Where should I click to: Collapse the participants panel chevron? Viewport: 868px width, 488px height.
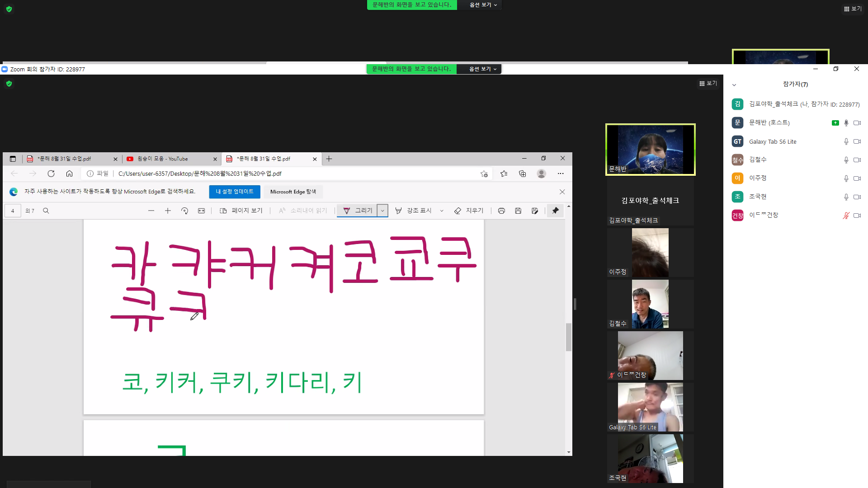734,84
